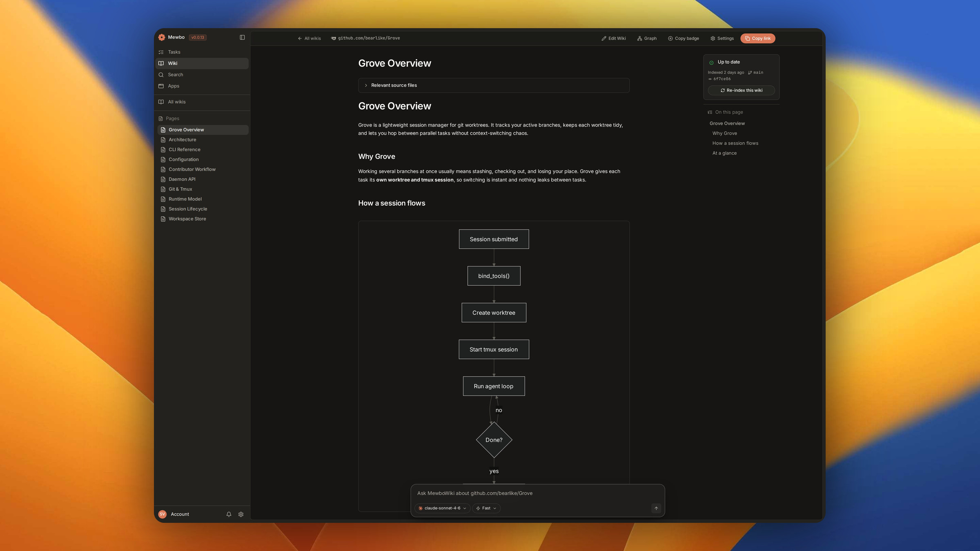
Task: Click the Start tmux session node
Action: (x=494, y=349)
